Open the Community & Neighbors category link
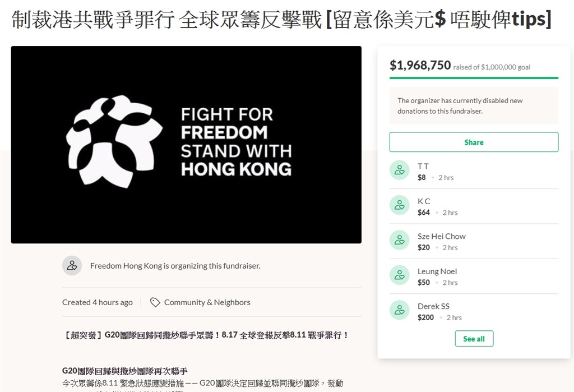Viewport: 574px width, 392px height. click(207, 302)
